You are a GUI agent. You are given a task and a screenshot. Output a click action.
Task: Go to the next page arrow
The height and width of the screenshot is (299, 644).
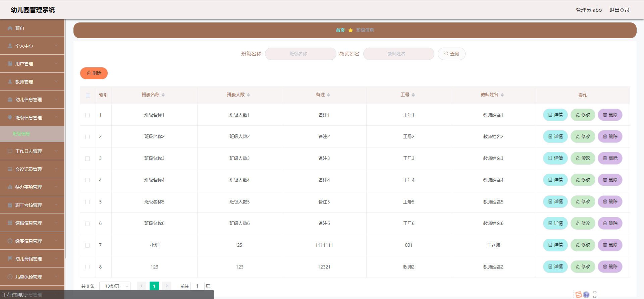(167, 286)
